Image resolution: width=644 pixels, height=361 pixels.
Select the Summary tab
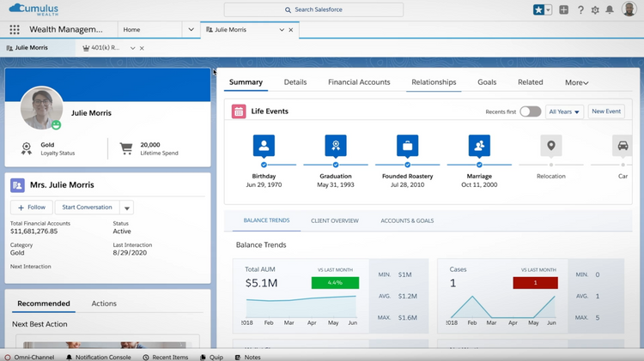pos(246,82)
